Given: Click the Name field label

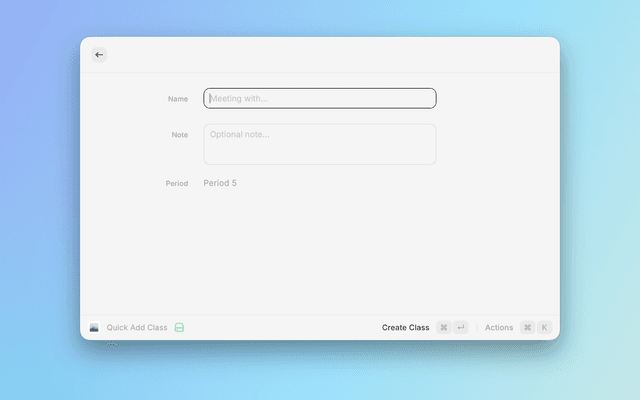Looking at the screenshot, I should pyautogui.click(x=178, y=99).
